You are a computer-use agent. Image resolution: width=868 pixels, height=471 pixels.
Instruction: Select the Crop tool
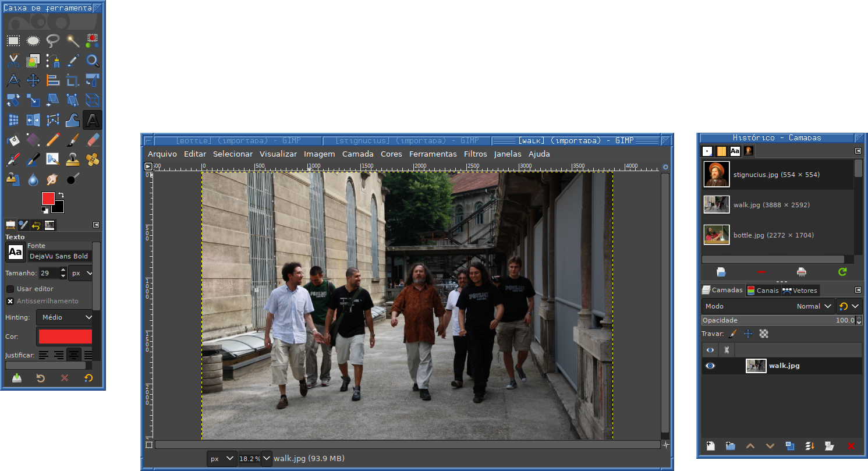click(x=73, y=80)
